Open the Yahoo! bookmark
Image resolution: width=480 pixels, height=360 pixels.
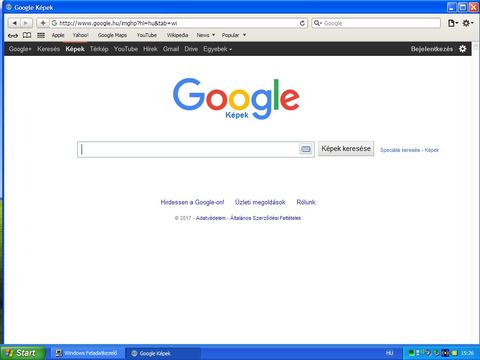(80, 35)
